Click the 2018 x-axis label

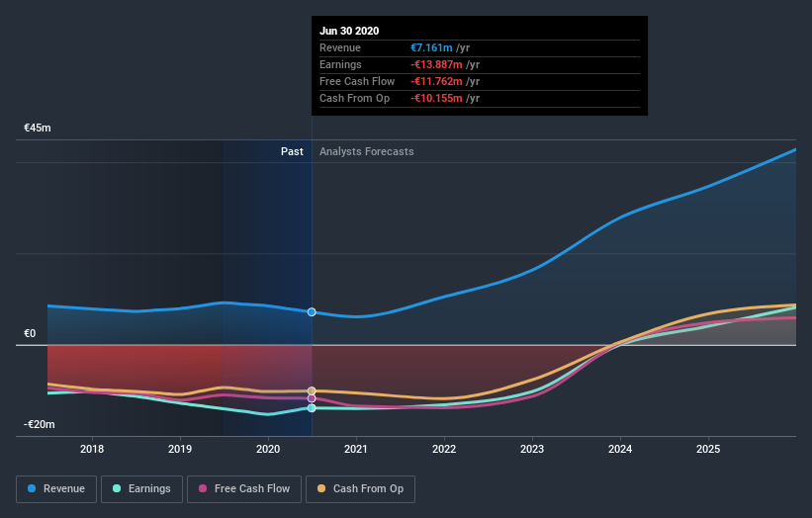pos(92,449)
